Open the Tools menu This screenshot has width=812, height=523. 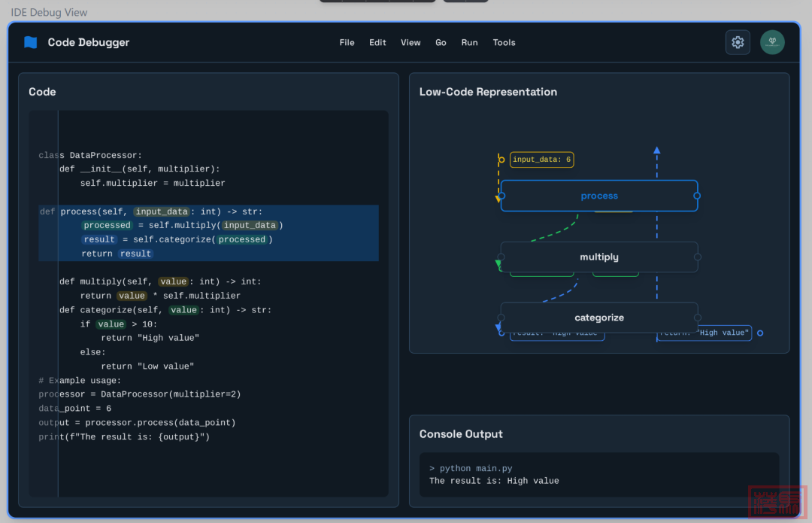click(x=504, y=43)
